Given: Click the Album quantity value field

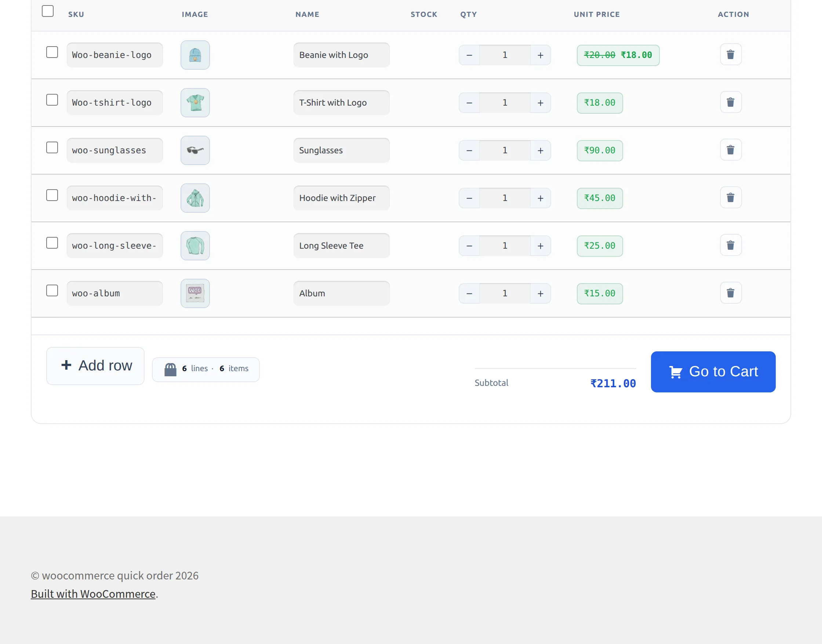Looking at the screenshot, I should 505,293.
